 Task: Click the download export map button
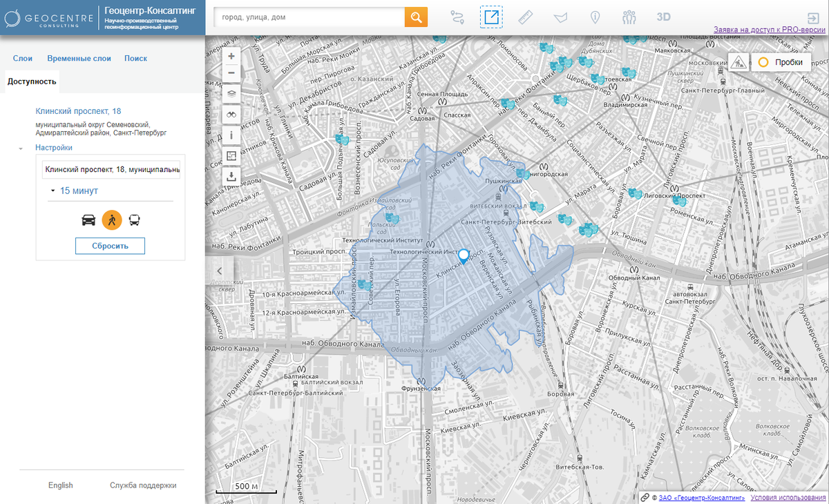tap(231, 177)
